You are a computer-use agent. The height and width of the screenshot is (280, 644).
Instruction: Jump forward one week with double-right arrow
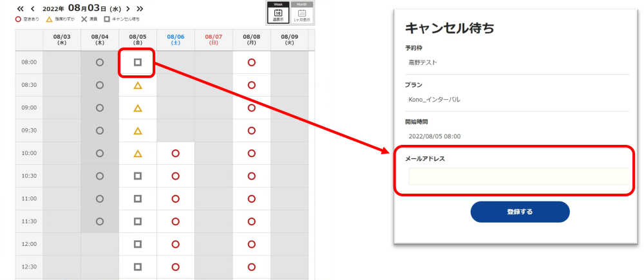(x=140, y=8)
